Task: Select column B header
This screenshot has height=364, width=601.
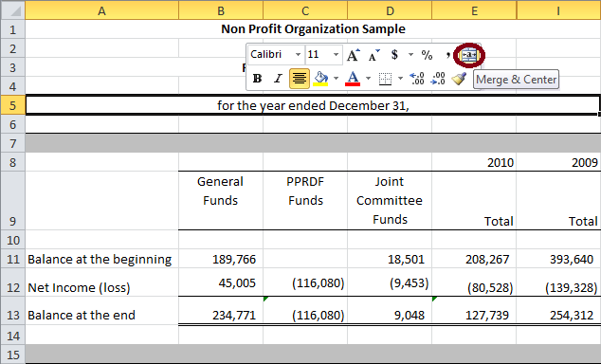Action: pyautogui.click(x=221, y=10)
